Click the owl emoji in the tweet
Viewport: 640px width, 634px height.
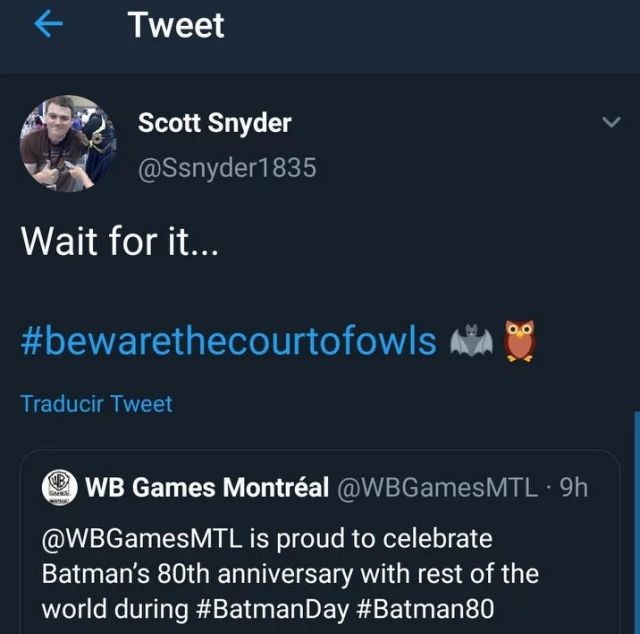tap(519, 341)
